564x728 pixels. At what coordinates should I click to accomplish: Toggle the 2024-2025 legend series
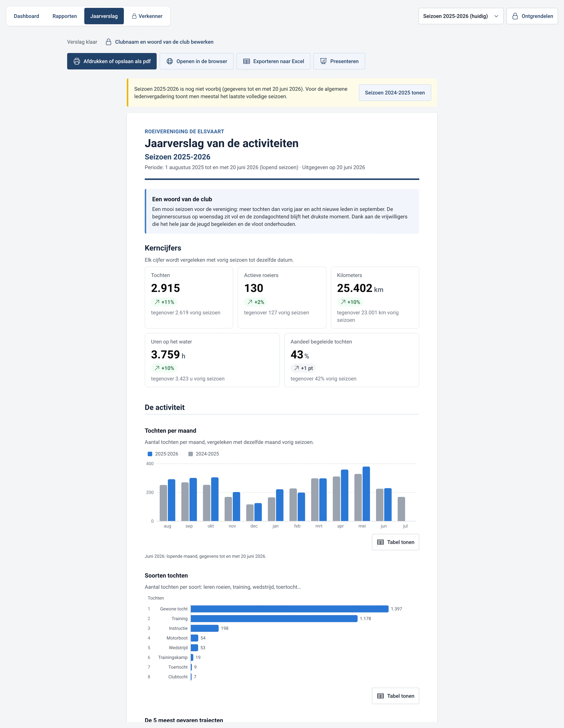[203, 454]
